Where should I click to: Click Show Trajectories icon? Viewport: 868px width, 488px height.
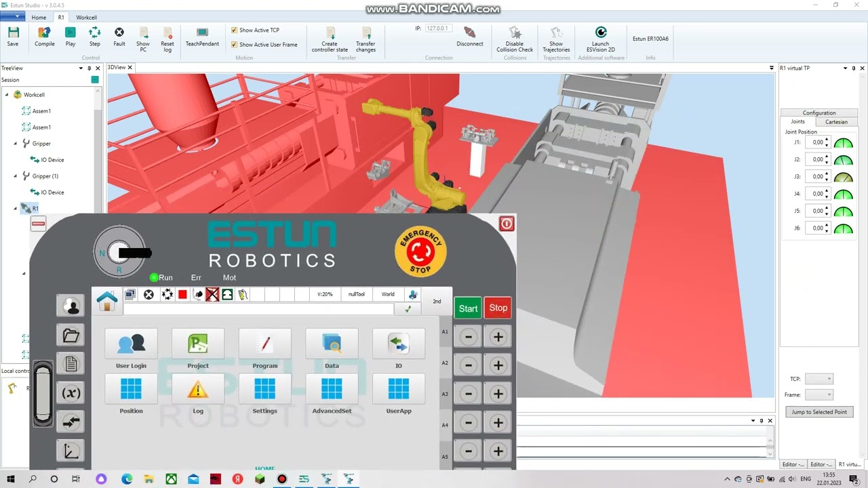tap(556, 39)
